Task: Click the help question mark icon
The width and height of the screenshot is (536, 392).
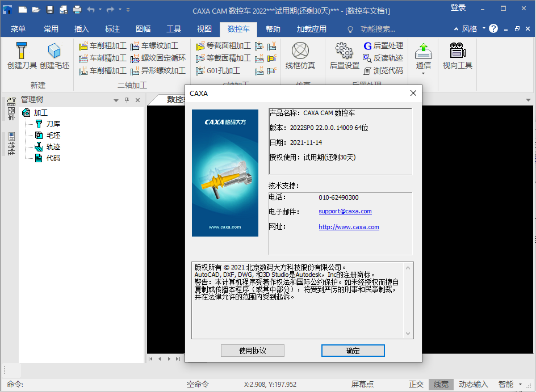Action: coord(493,29)
